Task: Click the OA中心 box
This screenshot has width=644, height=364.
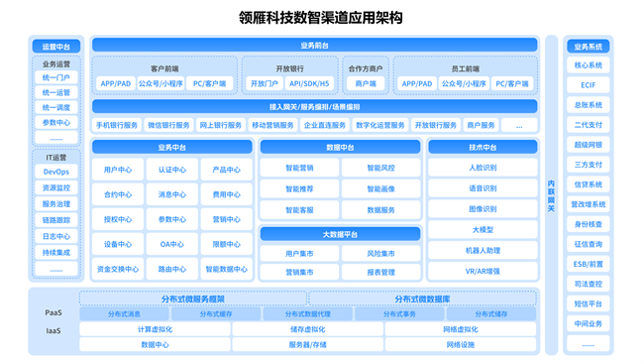Action: (172, 244)
